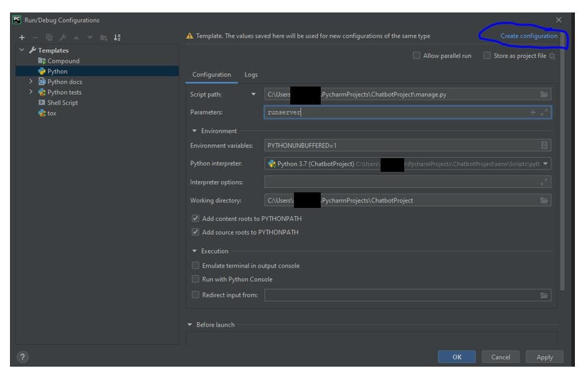Enable the Allow parallel run checkbox
This screenshot has width=588, height=376.
(417, 56)
